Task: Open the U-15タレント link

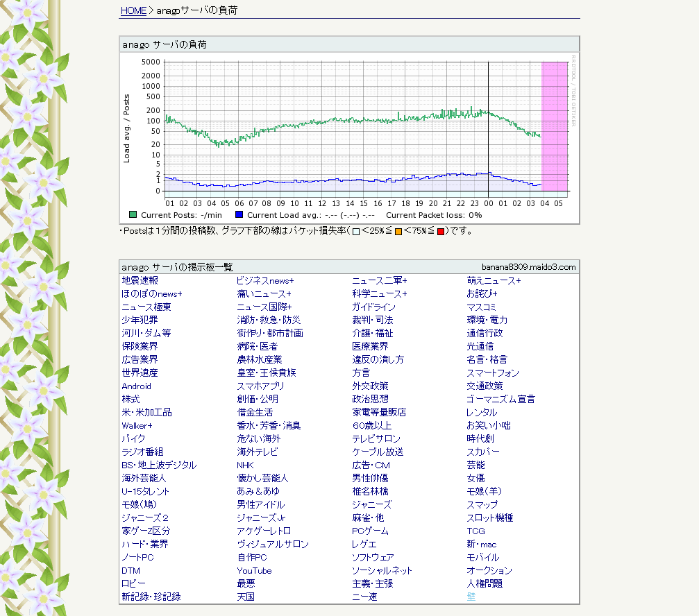Action: 145,492
